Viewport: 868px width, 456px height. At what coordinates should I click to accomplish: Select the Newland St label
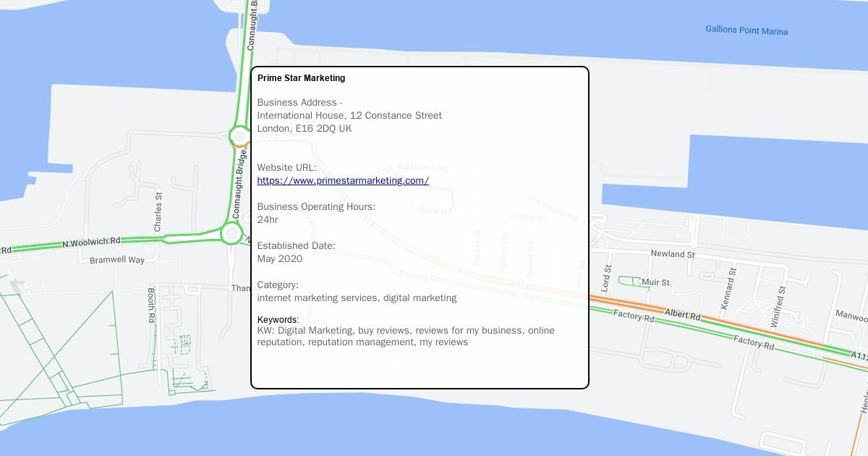coord(672,255)
